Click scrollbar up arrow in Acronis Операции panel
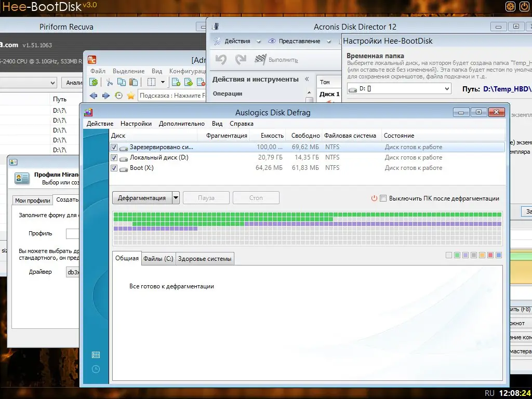This screenshot has height=399, width=532. click(x=309, y=92)
